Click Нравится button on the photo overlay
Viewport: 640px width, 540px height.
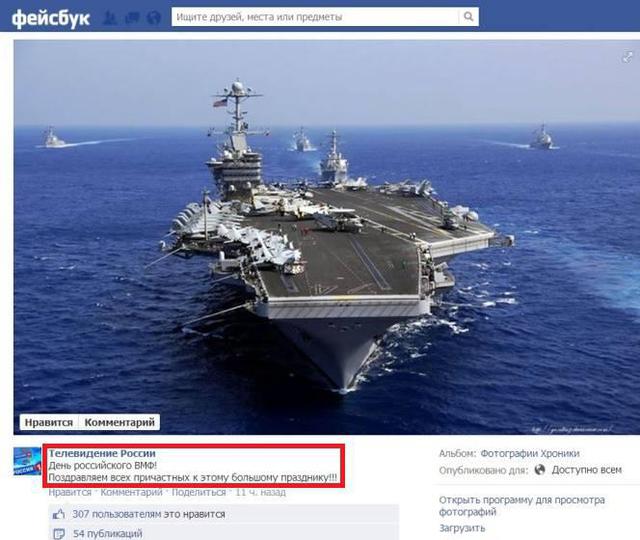49,422
